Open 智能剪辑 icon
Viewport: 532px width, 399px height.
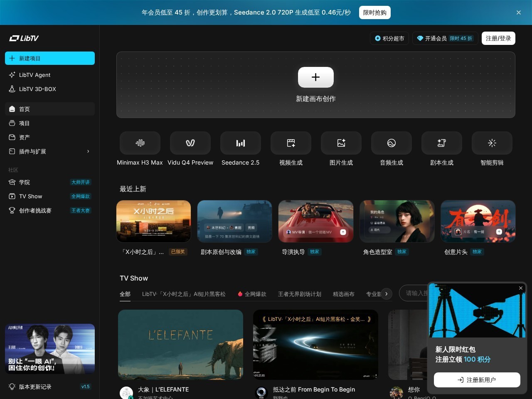coord(492,143)
